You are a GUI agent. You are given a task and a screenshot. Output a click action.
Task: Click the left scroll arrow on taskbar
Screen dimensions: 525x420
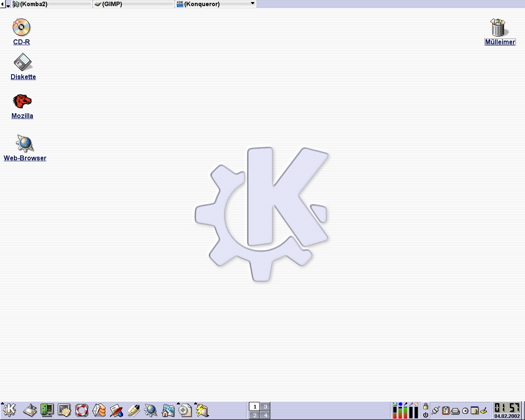[2, 4]
